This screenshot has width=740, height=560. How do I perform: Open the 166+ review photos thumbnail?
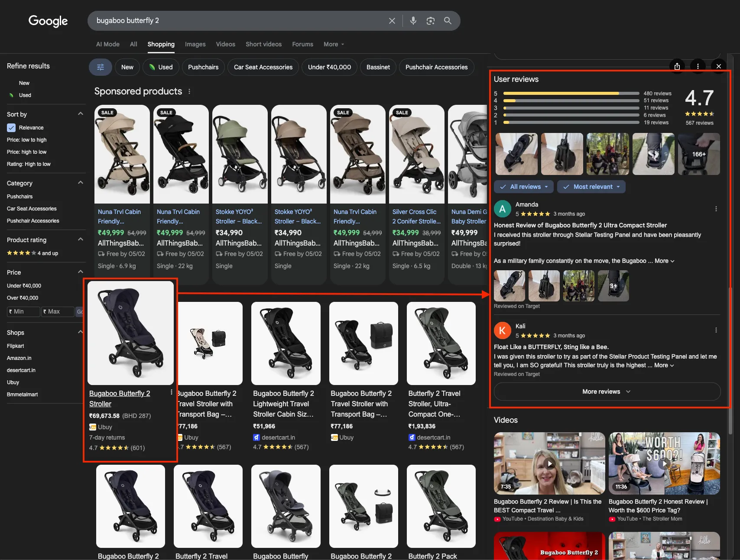(x=699, y=154)
